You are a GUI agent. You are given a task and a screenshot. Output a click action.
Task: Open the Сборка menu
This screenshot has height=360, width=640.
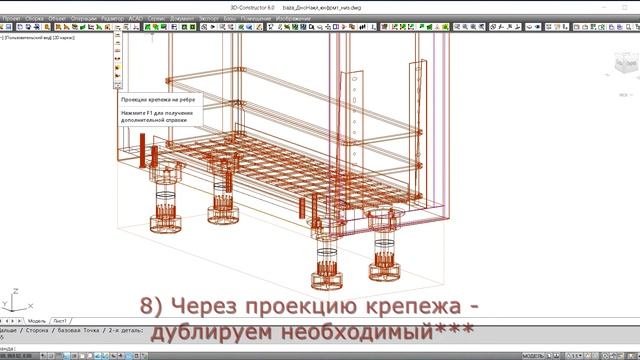click(x=34, y=18)
